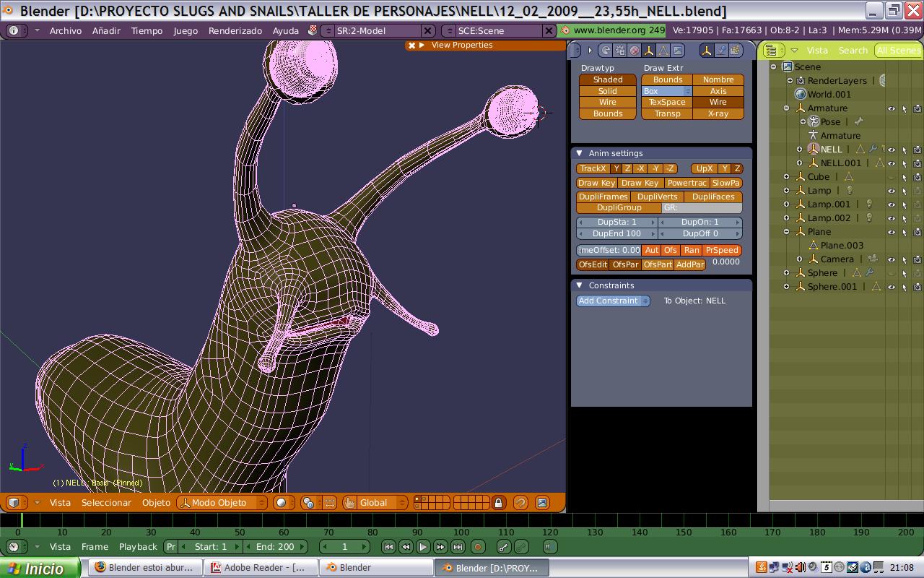Collapse the Armature tree node
The width and height of the screenshot is (924, 578).
(786, 108)
